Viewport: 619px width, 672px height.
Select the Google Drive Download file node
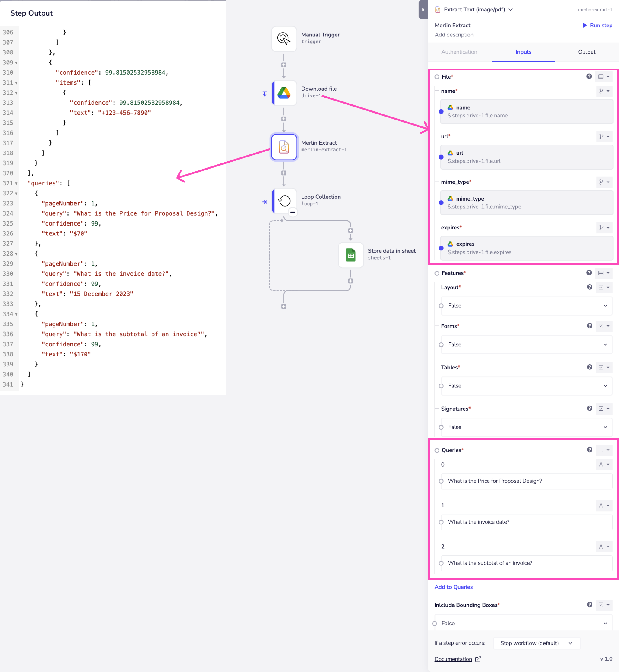coord(284,93)
